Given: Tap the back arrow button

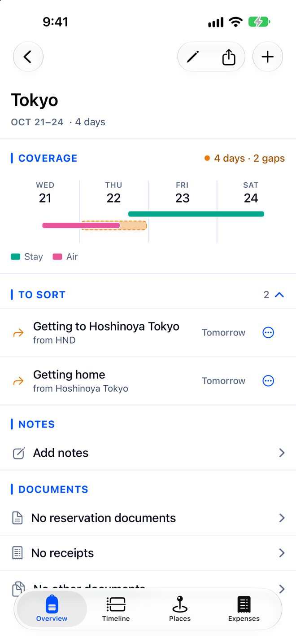Looking at the screenshot, I should pos(28,57).
